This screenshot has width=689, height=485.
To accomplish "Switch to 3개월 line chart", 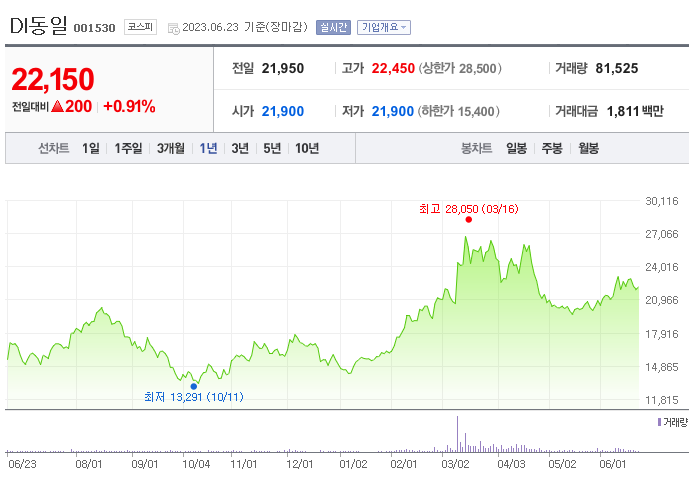I will 171,148.
